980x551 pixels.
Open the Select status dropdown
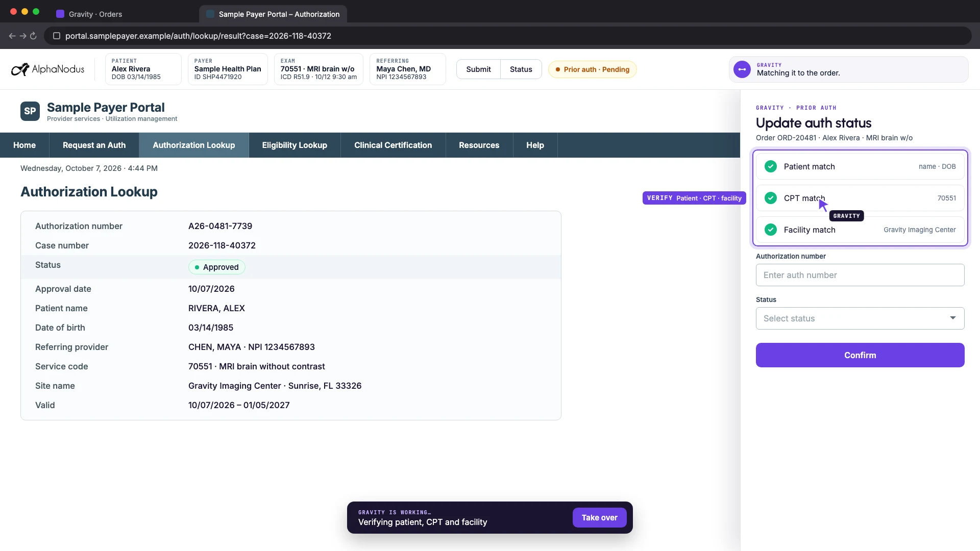(x=860, y=318)
